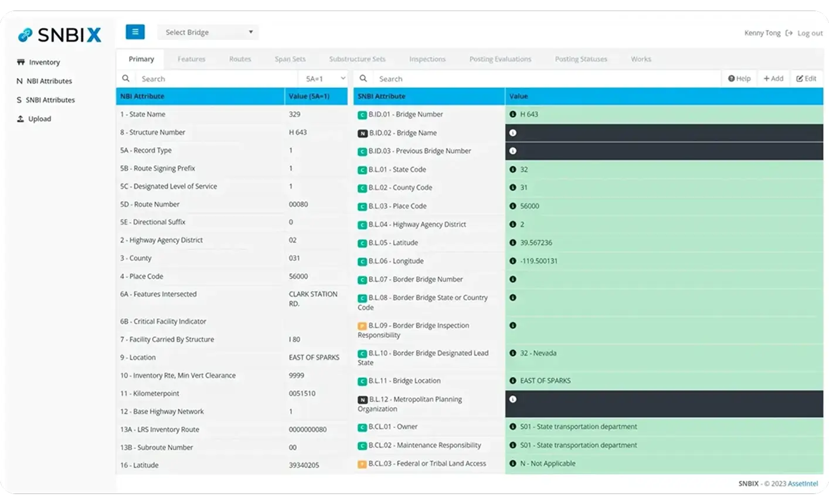Click the Inventory icon in sidebar
This screenshot has height=504, width=829.
point(21,62)
